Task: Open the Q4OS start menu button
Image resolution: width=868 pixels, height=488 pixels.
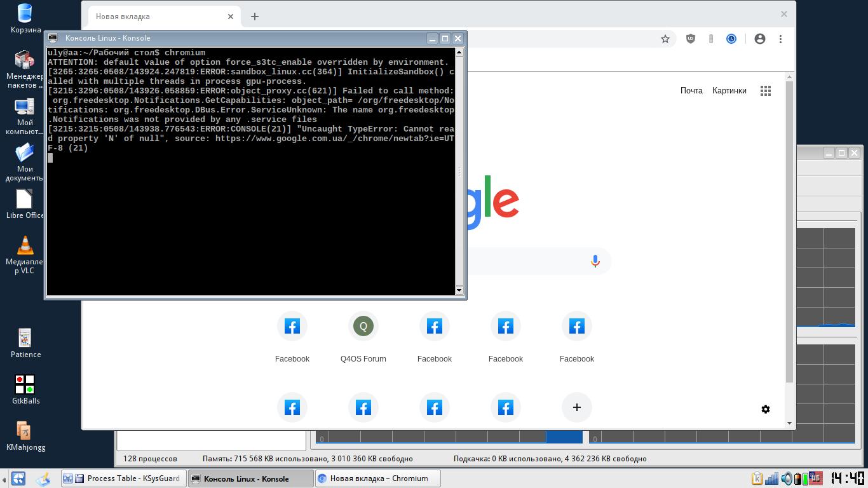Action: point(18,478)
